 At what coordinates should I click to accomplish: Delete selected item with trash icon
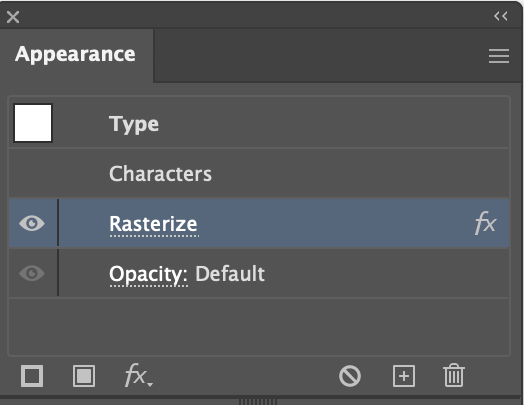tap(454, 376)
